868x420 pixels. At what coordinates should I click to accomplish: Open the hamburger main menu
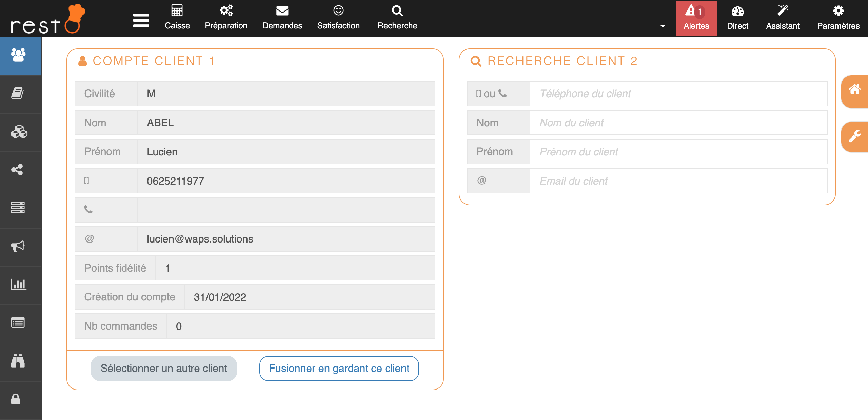[141, 20]
